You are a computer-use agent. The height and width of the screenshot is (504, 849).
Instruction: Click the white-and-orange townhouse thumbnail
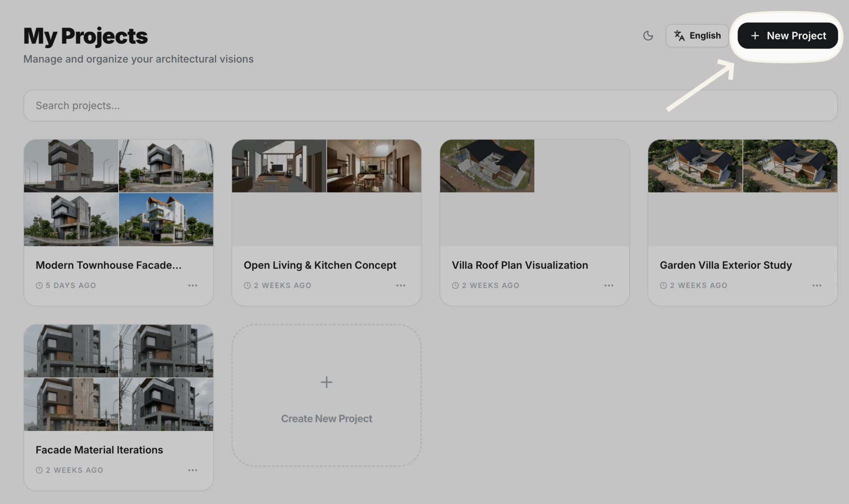click(x=166, y=220)
